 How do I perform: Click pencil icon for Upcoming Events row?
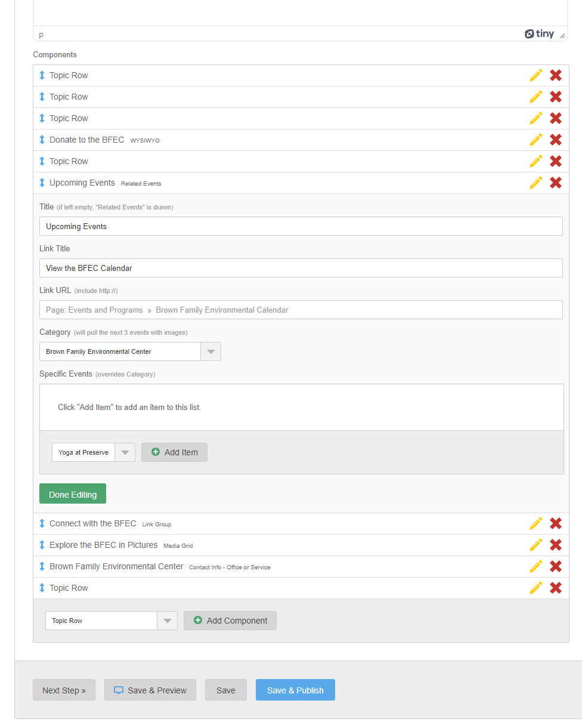(536, 183)
